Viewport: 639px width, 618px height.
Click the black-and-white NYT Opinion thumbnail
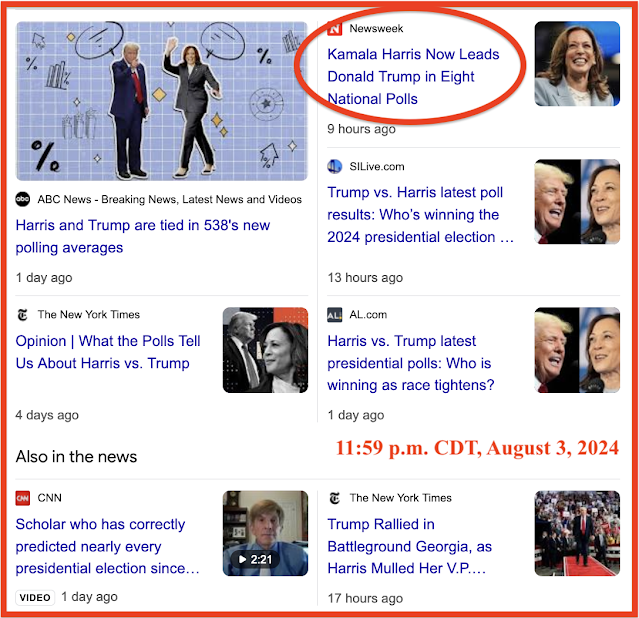(265, 350)
